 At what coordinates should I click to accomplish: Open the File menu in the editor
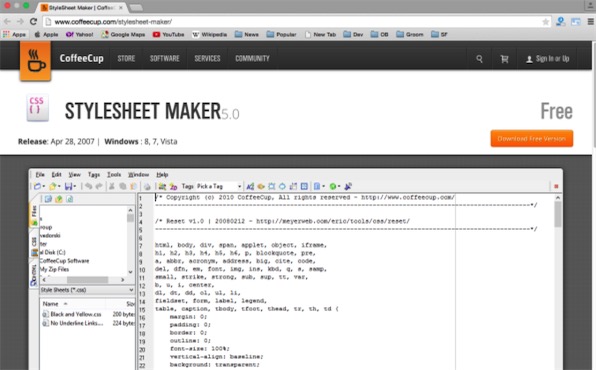[40, 175]
